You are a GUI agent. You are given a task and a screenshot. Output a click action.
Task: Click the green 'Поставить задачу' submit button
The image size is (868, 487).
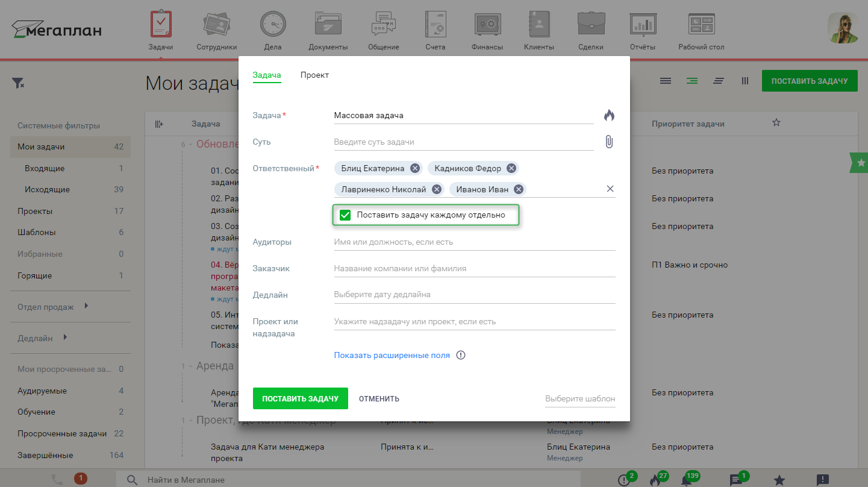(x=300, y=398)
